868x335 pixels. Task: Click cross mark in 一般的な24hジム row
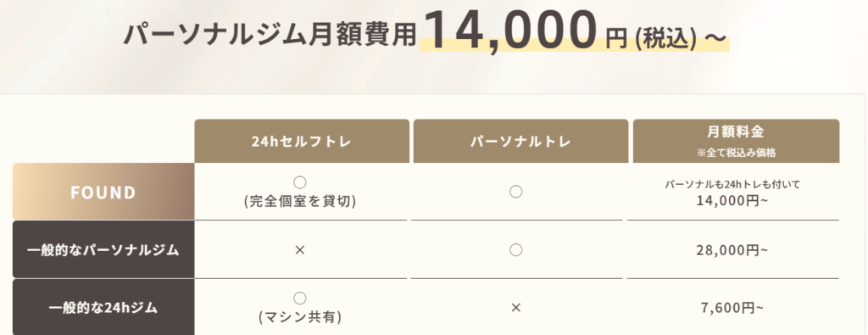tap(516, 307)
